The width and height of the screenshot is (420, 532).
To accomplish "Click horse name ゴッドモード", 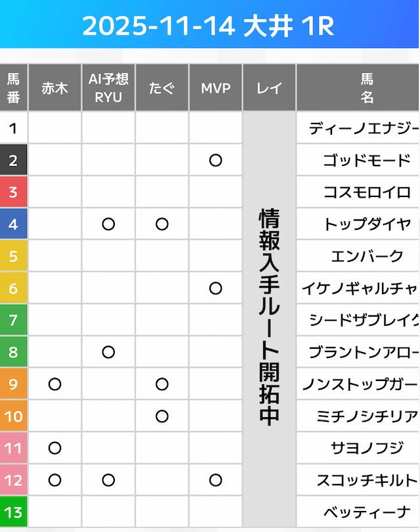I will point(366,160).
